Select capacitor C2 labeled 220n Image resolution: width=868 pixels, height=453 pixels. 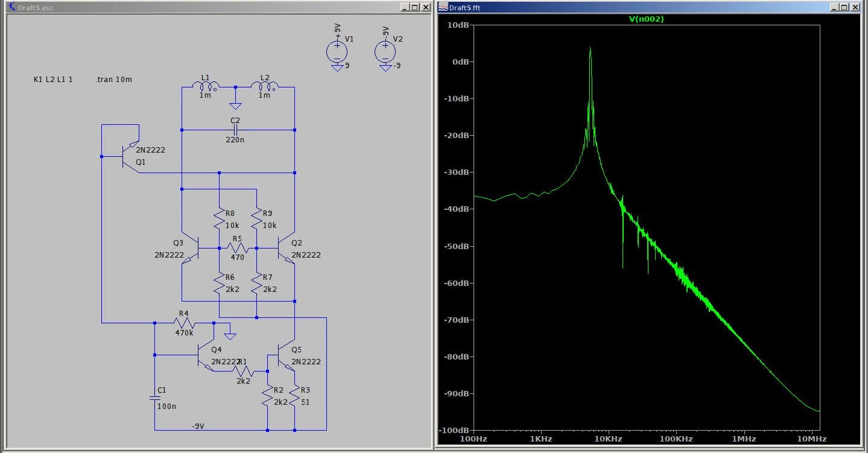[x=235, y=130]
